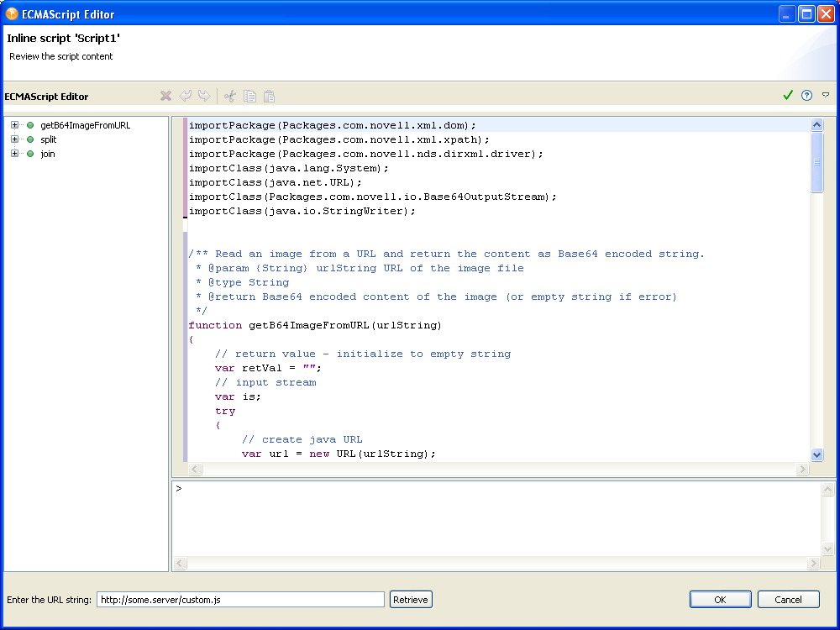The height and width of the screenshot is (630, 840).
Task: Click the green dot icon beside split
Action: pyautogui.click(x=30, y=139)
